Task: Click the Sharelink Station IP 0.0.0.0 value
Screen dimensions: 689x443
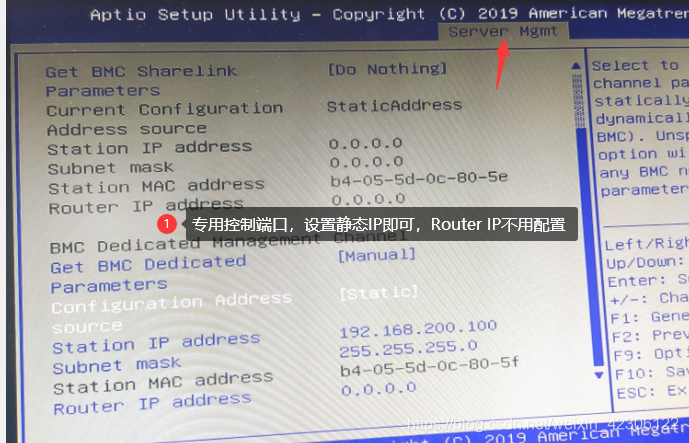Action: click(366, 143)
